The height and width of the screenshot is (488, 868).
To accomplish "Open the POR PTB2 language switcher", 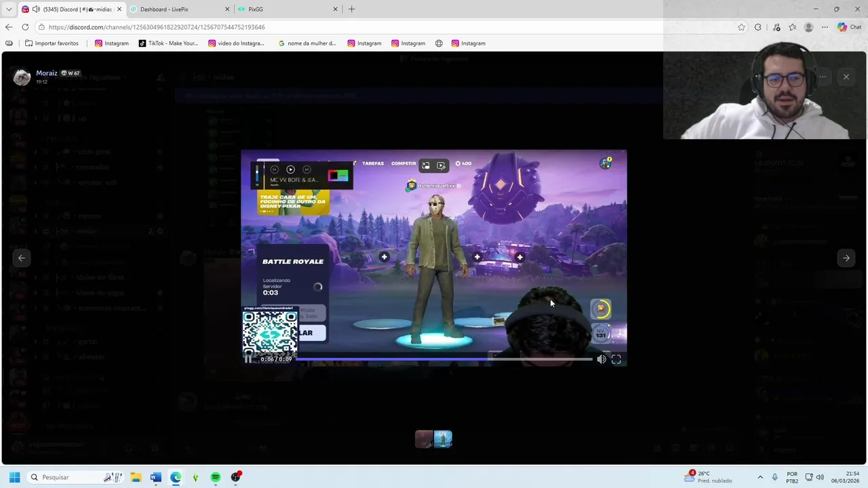I will [x=792, y=477].
